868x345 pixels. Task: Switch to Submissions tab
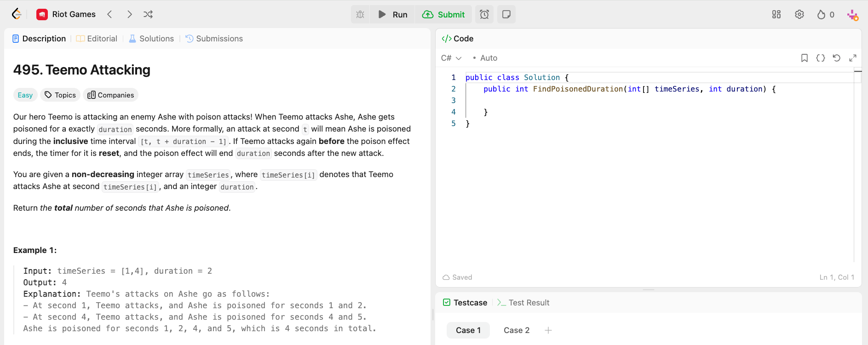coord(214,39)
